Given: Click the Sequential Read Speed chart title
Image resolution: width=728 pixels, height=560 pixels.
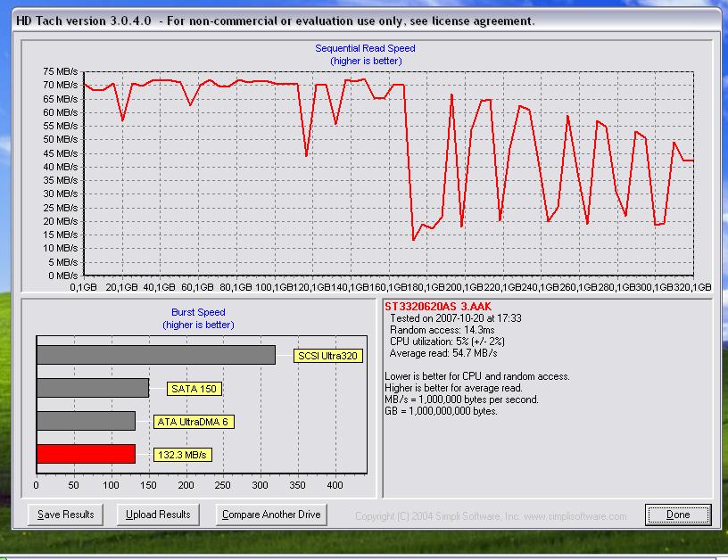Looking at the screenshot, I should 366,48.
